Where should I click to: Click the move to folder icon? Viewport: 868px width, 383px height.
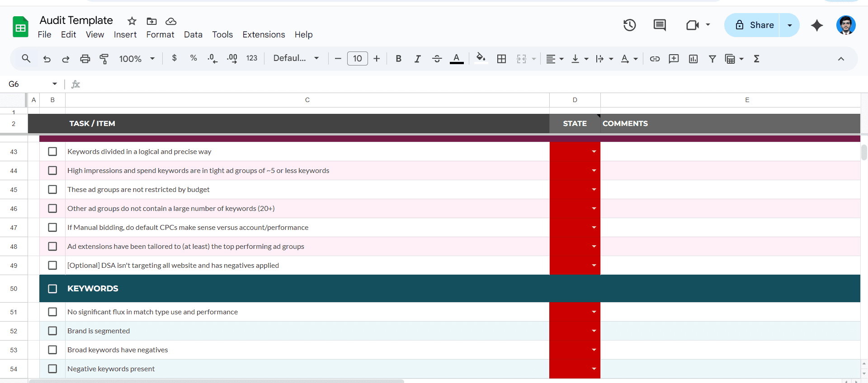click(152, 21)
